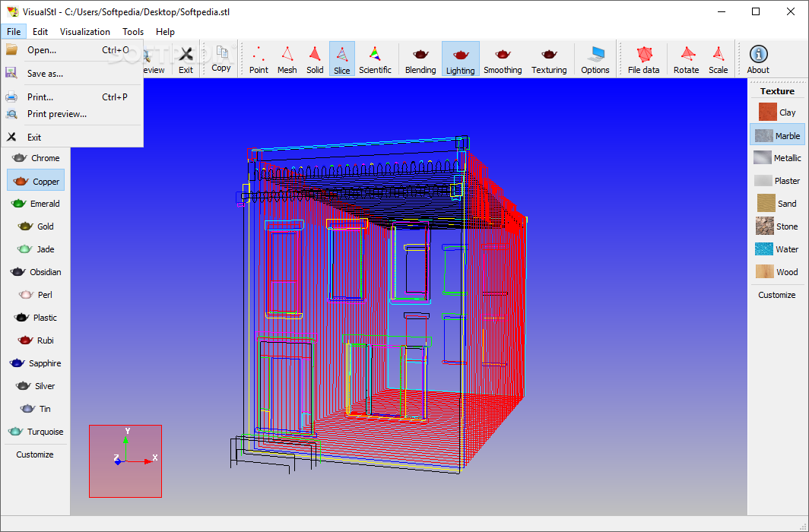The height and width of the screenshot is (532, 809).
Task: Apply the Silver material
Action: pos(36,385)
